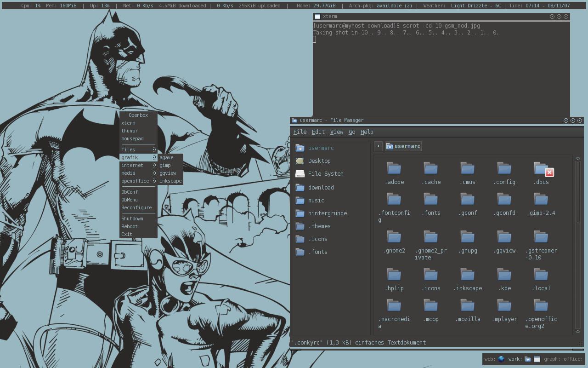Open download shortcut in the side pane
This screenshot has height=368, width=588.
331,188
